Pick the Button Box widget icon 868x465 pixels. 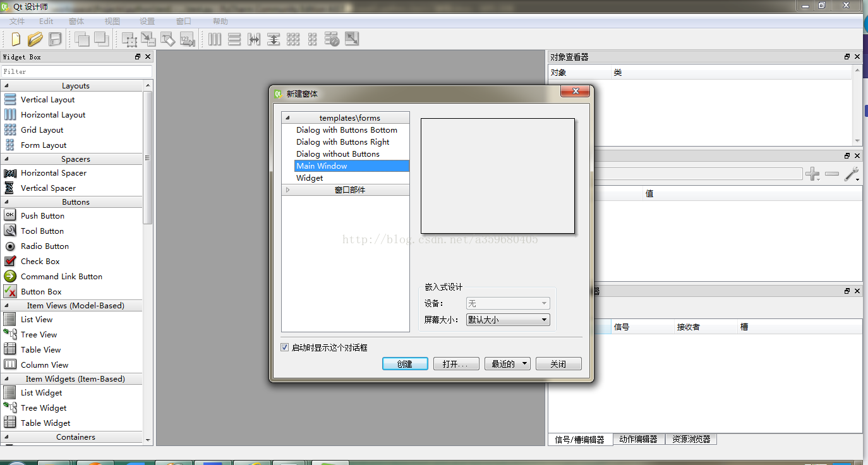click(x=10, y=291)
